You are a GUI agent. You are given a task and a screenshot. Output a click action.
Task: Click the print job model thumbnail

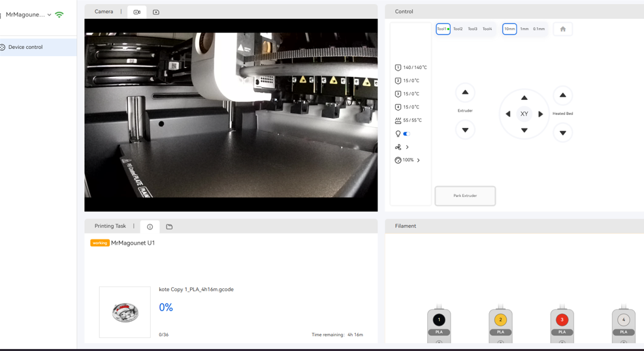pos(125,313)
